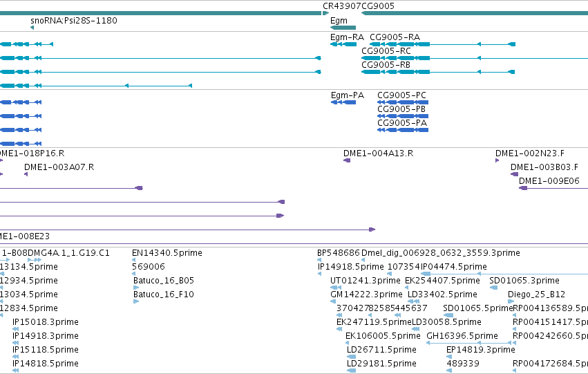Select the IP14918.3prime EST label
This screenshot has height=374, width=588.
[46, 336]
